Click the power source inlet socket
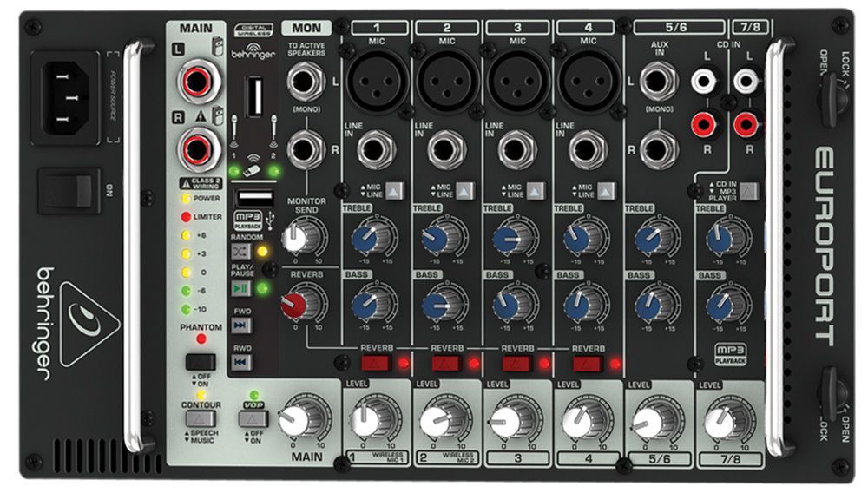The image size is (868, 493). point(66,98)
